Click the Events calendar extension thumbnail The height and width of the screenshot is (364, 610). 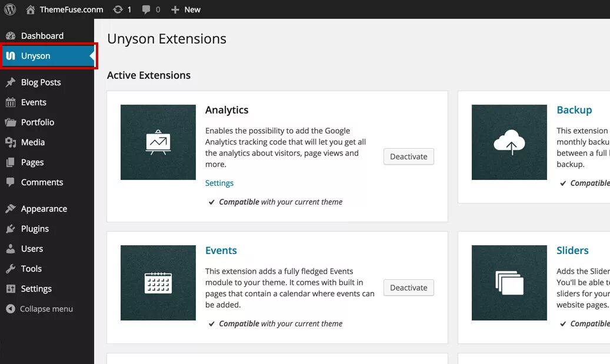pyautogui.click(x=158, y=283)
